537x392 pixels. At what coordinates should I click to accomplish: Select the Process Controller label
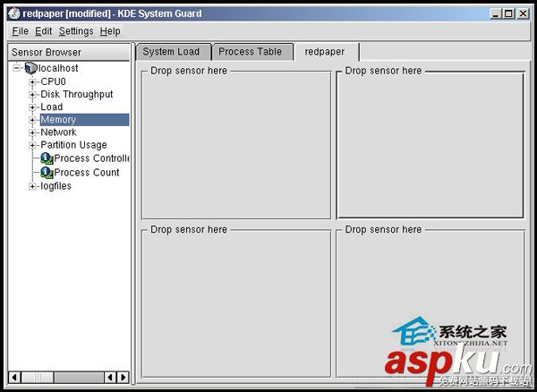tap(92, 158)
